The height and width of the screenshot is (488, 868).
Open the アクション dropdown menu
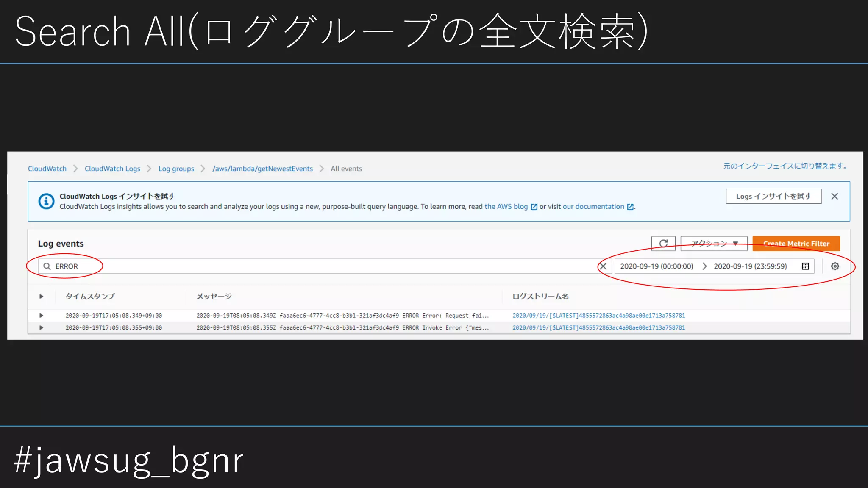coord(714,244)
